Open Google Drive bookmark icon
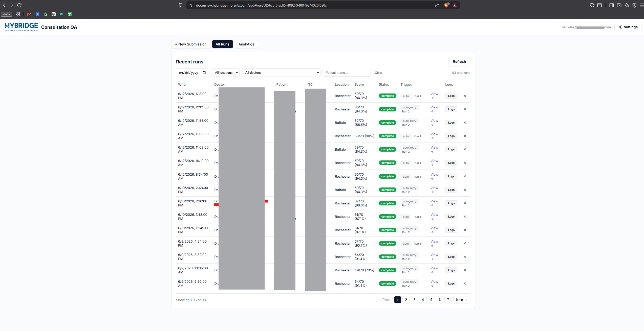The image size is (644, 331). point(46,14)
